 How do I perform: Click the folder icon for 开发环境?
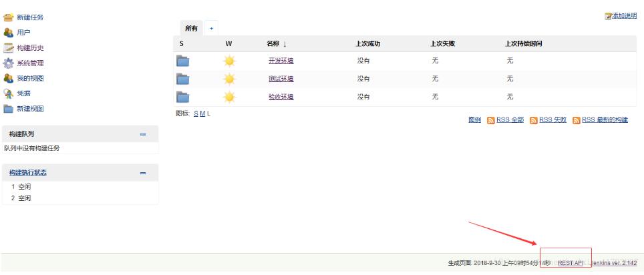tap(182, 61)
